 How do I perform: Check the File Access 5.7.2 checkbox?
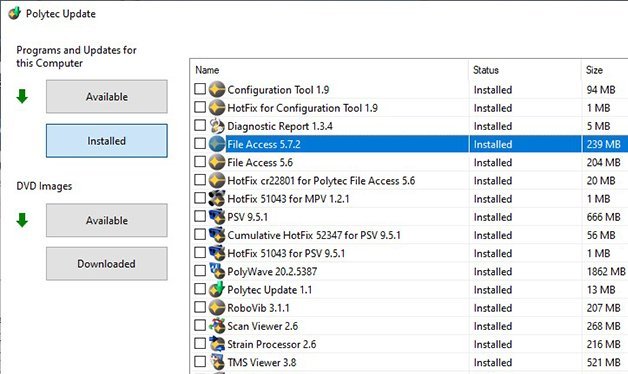click(200, 143)
